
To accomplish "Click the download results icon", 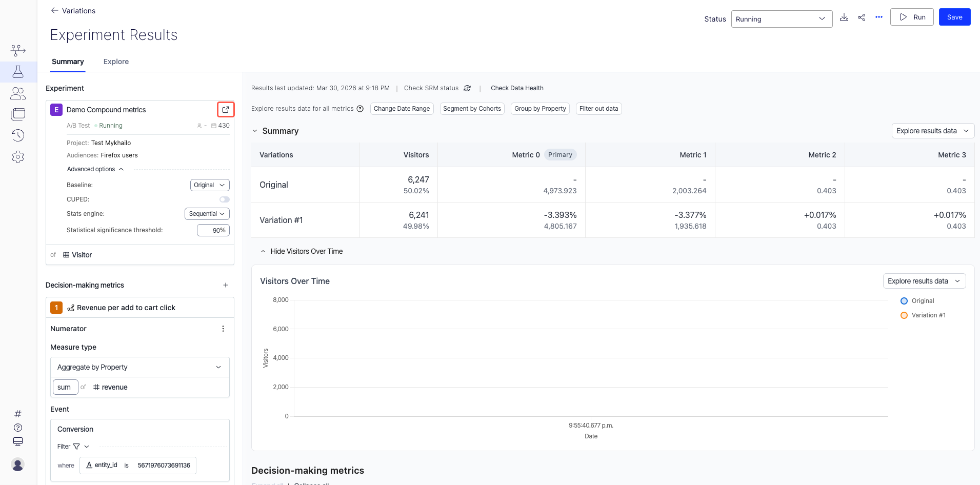I will (844, 17).
